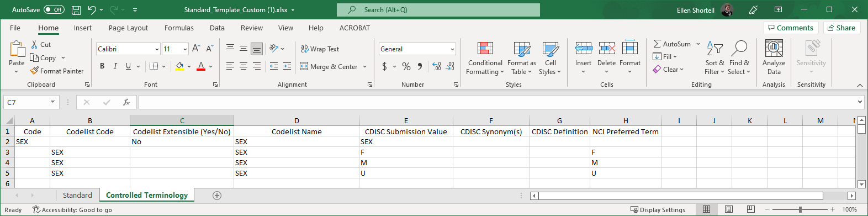
Task: Switch to Page Break Preview icon
Action: click(x=750, y=209)
